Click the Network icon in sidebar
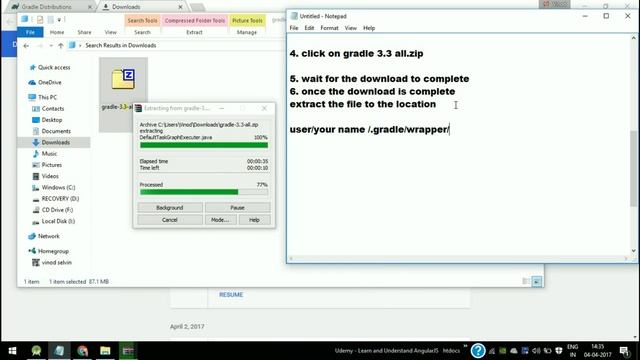The height and width of the screenshot is (360, 640). point(32,236)
